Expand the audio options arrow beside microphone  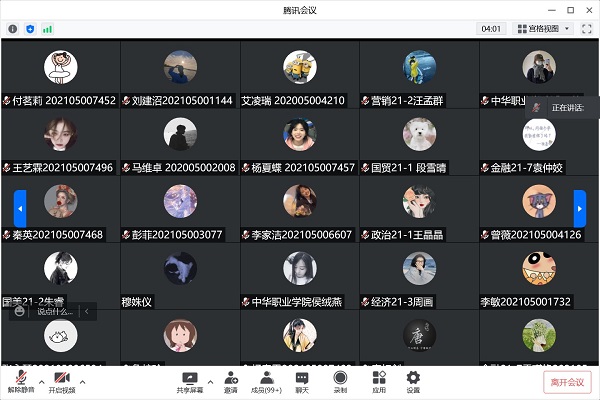pyautogui.click(x=42, y=382)
